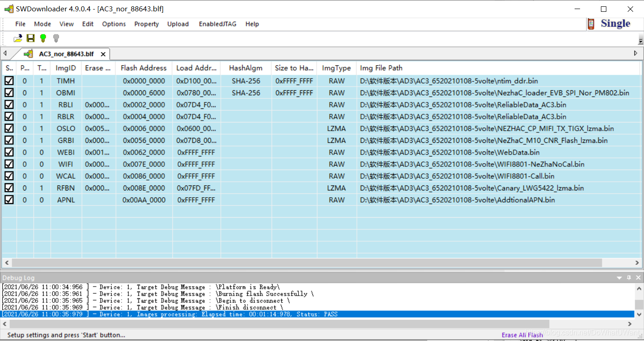The height and width of the screenshot is (341, 644).
Task: Close the AC3_nor_88643.blf tab
Action: click(x=103, y=54)
